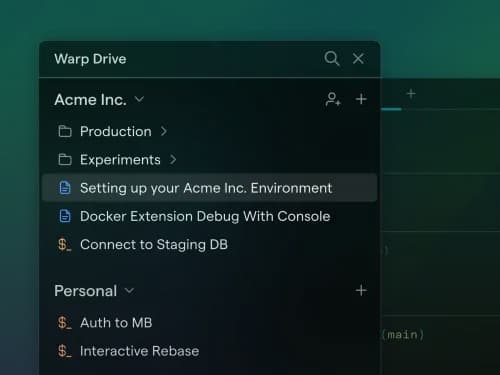Viewport: 500px width, 375px height.
Task: Click the Personal section heading
Action: (x=86, y=291)
